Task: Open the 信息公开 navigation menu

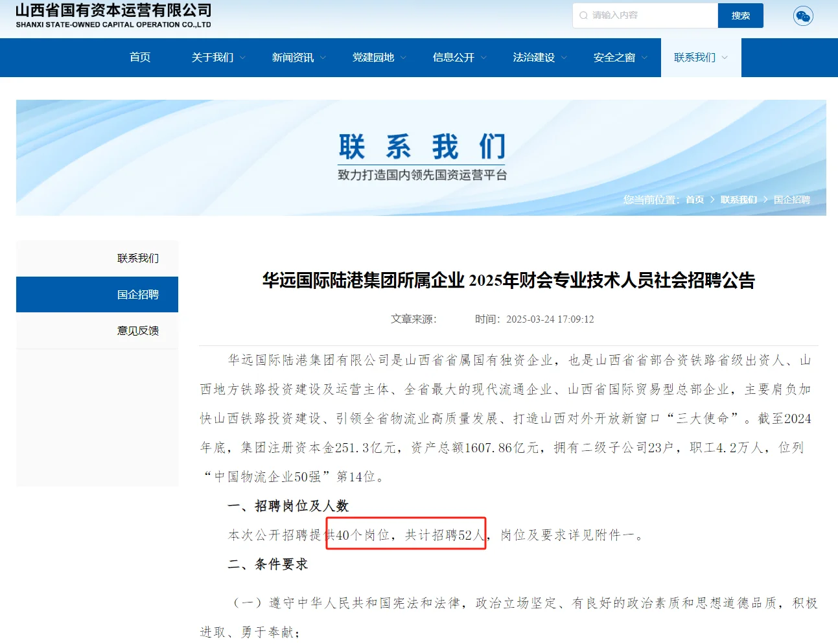Action: point(454,58)
